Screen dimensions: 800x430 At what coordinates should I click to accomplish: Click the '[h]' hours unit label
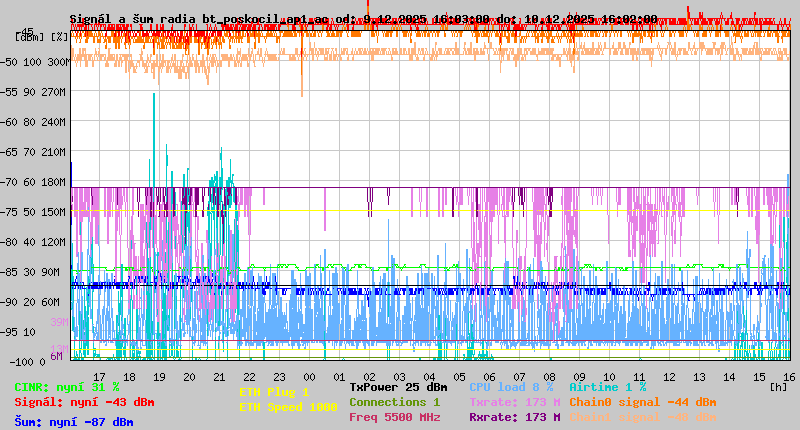point(779,387)
